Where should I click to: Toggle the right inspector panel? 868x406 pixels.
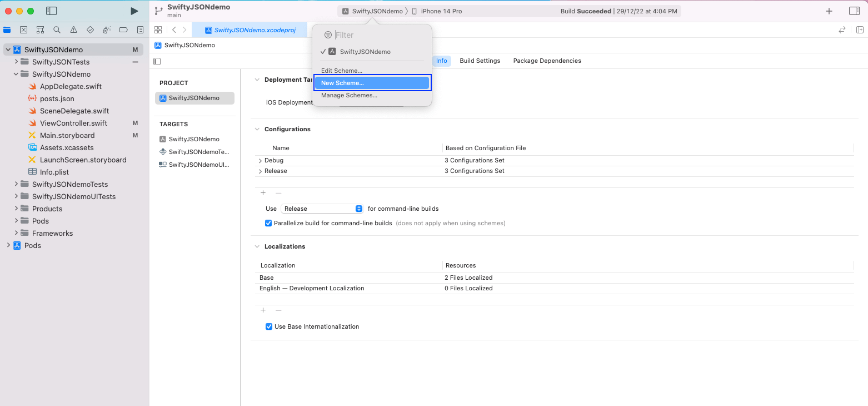[854, 11]
